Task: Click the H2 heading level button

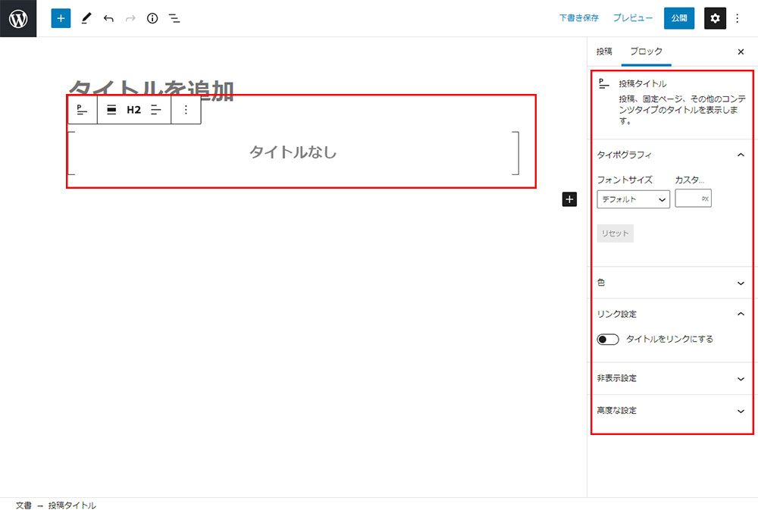Action: point(133,110)
